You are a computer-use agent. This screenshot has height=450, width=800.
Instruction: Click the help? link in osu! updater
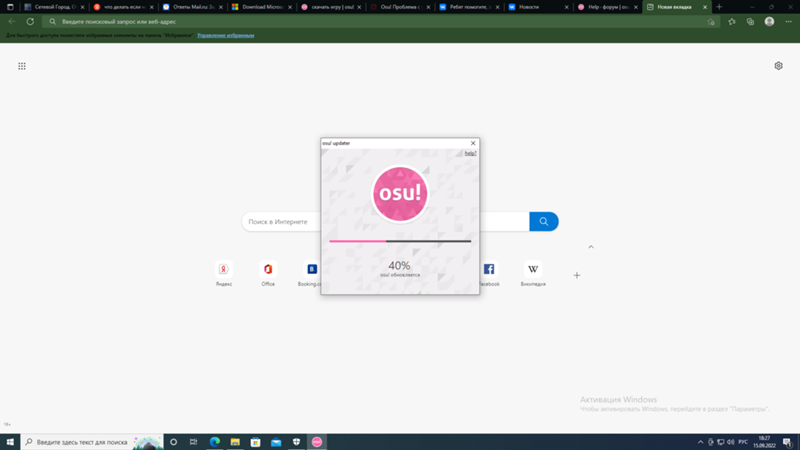pos(470,153)
